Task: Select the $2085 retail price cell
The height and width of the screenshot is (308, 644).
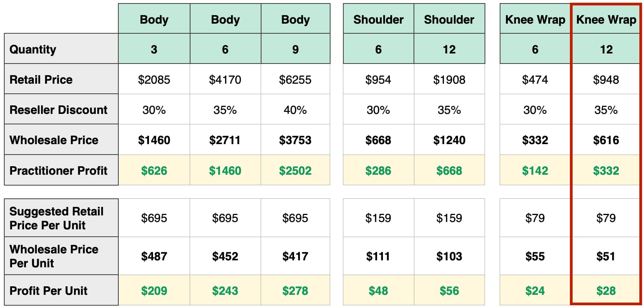Action: tap(154, 79)
